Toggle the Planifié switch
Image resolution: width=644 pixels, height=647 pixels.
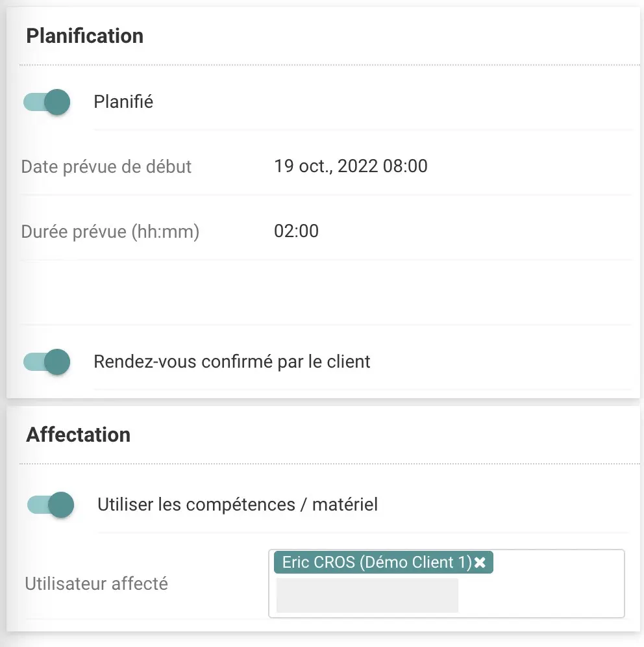pos(47,102)
